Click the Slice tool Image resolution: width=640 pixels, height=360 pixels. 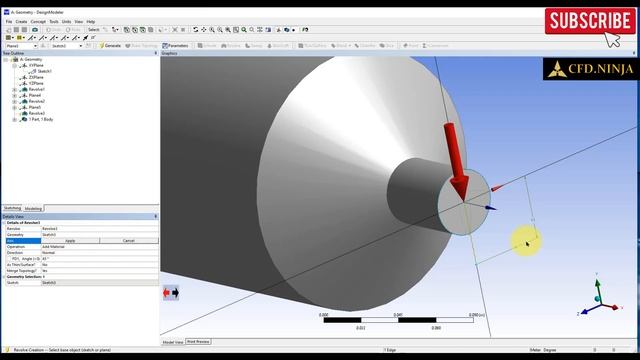tap(387, 46)
